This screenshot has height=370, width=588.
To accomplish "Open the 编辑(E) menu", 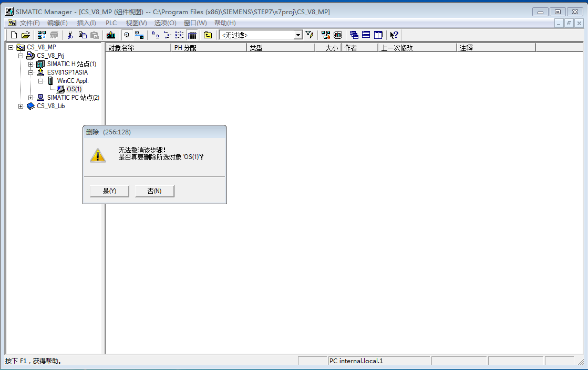I will (57, 23).
